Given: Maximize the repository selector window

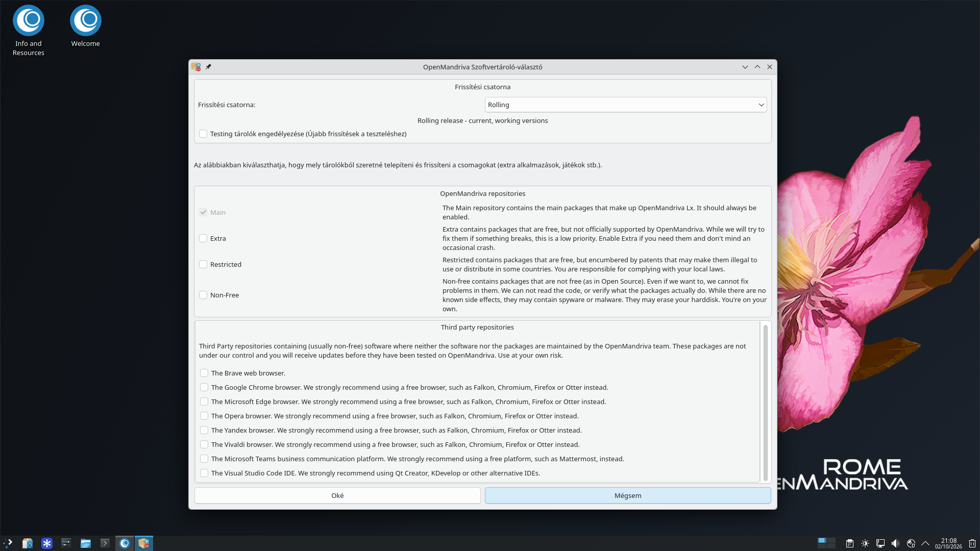Looking at the screenshot, I should tap(757, 67).
